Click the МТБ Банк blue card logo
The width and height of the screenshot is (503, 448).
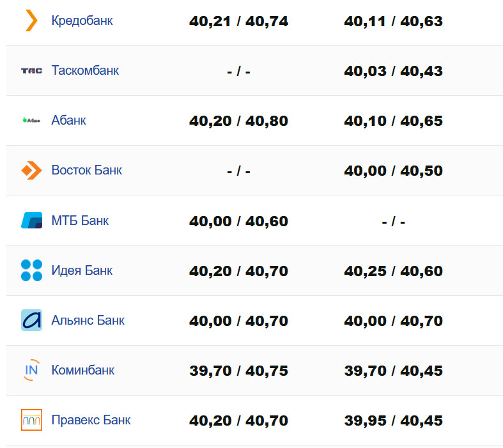click(31, 220)
